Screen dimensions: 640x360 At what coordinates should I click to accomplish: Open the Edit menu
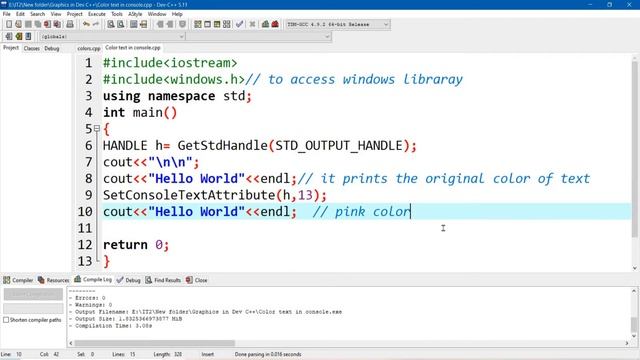pos(20,14)
